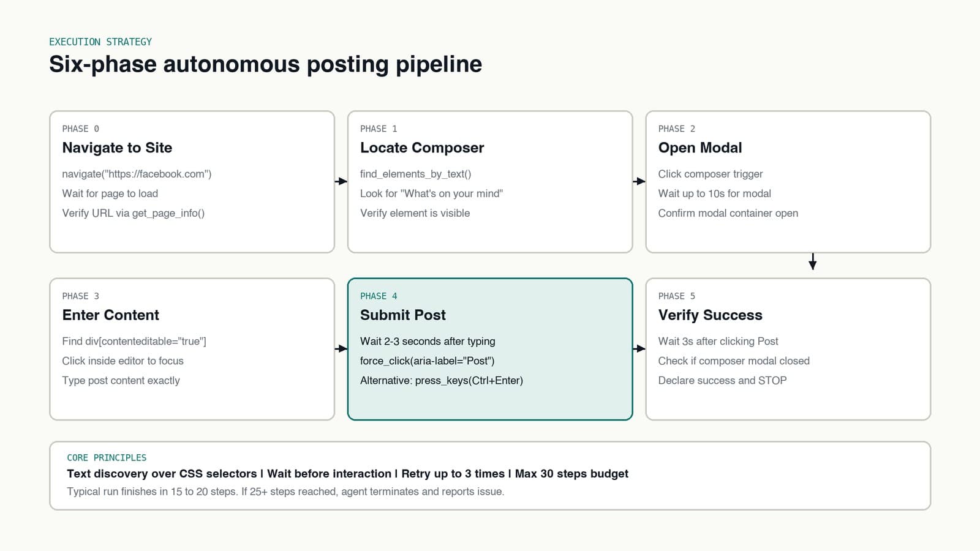980x551 pixels.
Task: Click the "PHASE 1" label
Action: click(379, 129)
